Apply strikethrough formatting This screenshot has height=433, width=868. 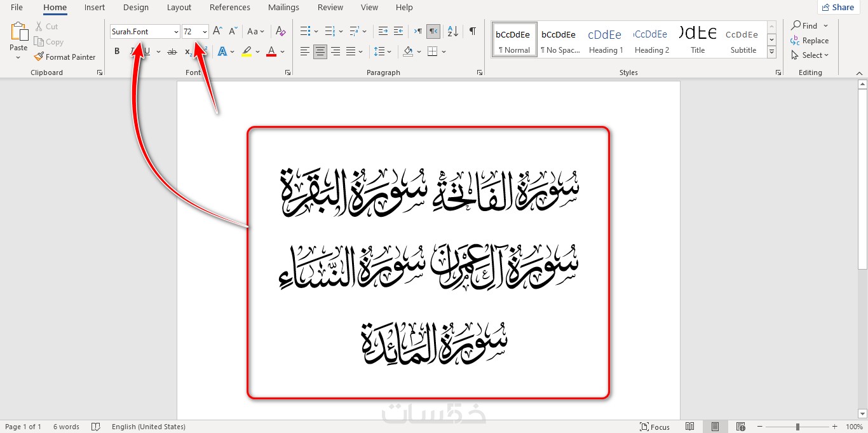pyautogui.click(x=172, y=52)
